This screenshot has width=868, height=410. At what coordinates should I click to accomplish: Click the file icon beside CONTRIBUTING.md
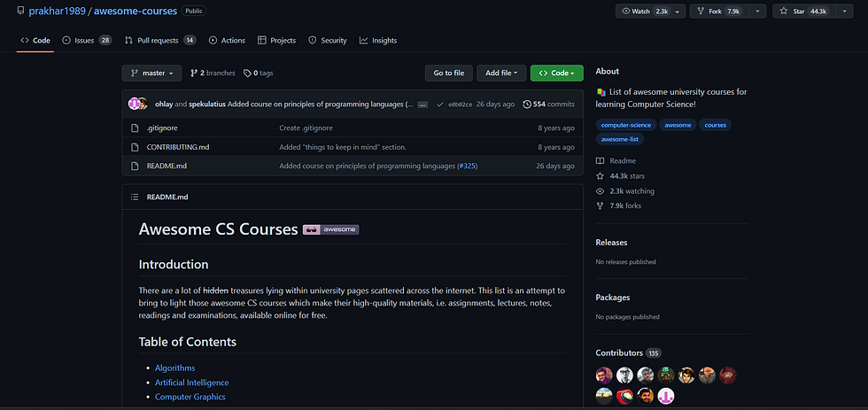click(x=135, y=147)
